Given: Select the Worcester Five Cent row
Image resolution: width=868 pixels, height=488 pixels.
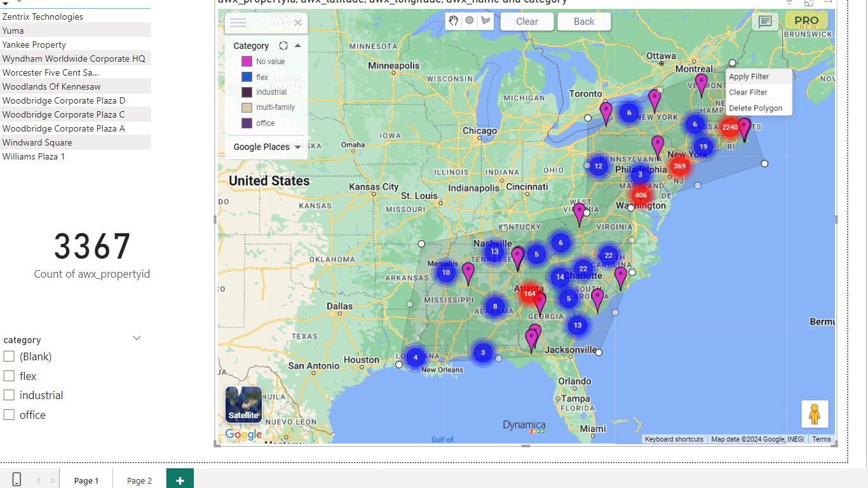Looking at the screenshot, I should [76, 72].
